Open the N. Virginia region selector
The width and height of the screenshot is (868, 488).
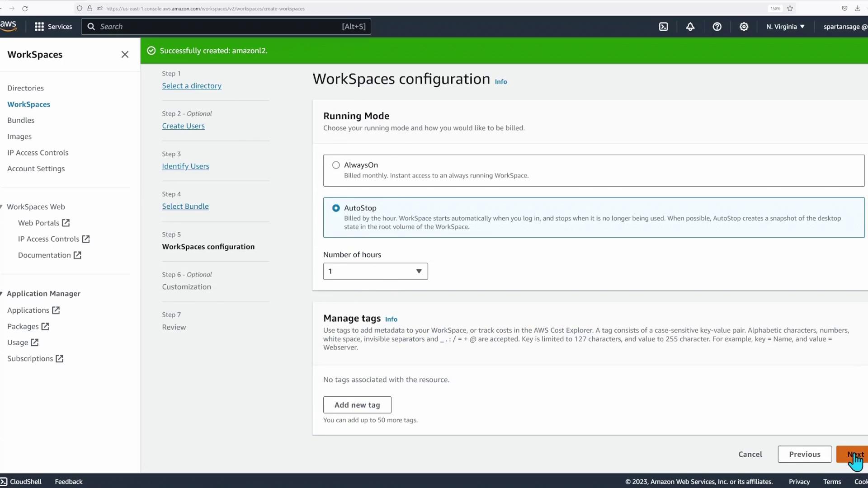point(785,27)
